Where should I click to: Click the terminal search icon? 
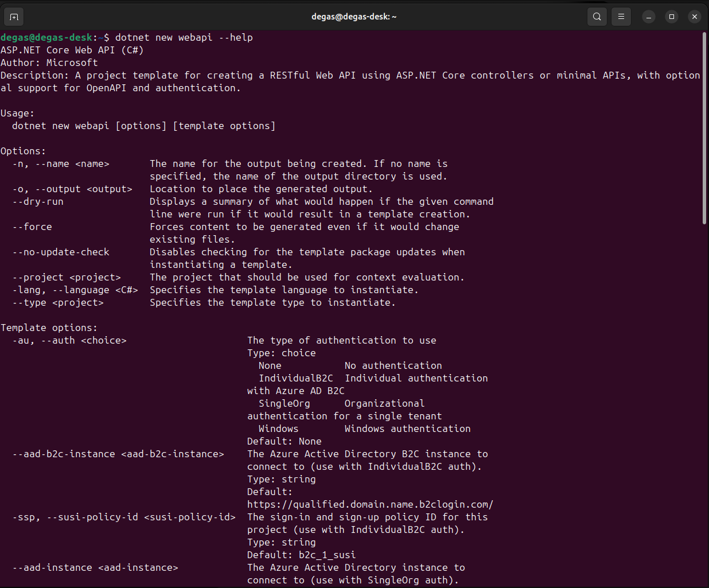597,17
